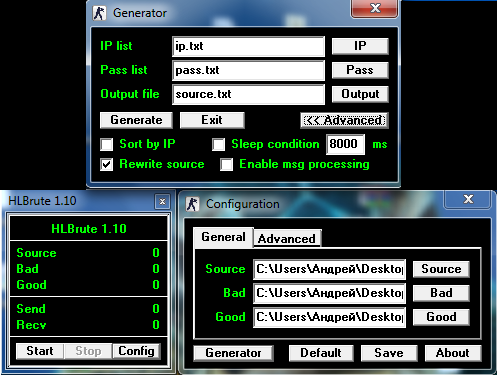
Task: Browse for the Pass list file
Action: point(360,70)
